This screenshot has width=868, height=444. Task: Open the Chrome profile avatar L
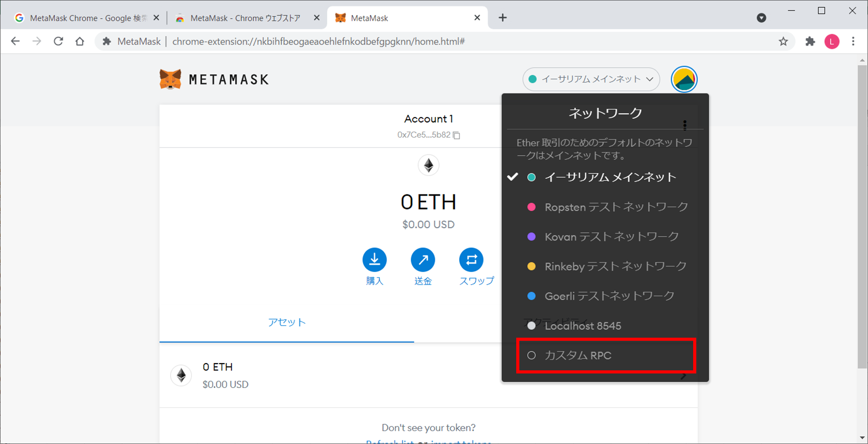pyautogui.click(x=832, y=41)
